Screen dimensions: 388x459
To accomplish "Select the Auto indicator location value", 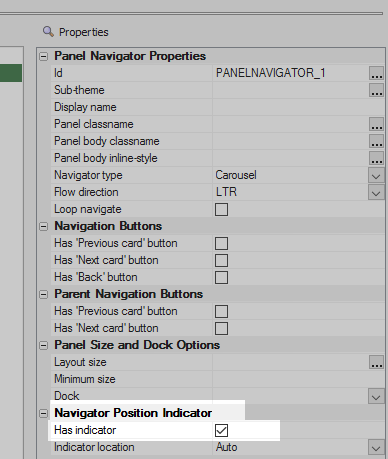I will tap(226, 447).
